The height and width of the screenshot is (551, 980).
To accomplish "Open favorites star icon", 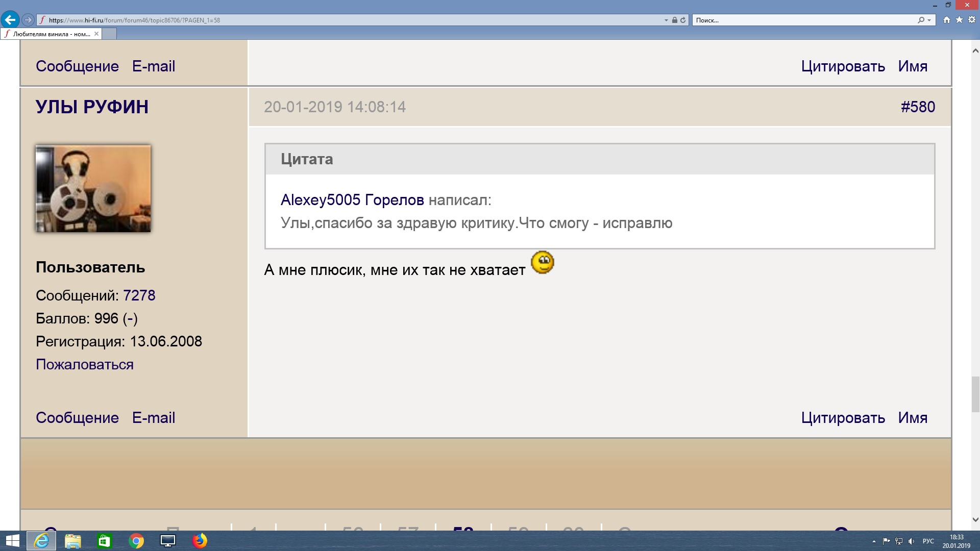I will (x=959, y=20).
